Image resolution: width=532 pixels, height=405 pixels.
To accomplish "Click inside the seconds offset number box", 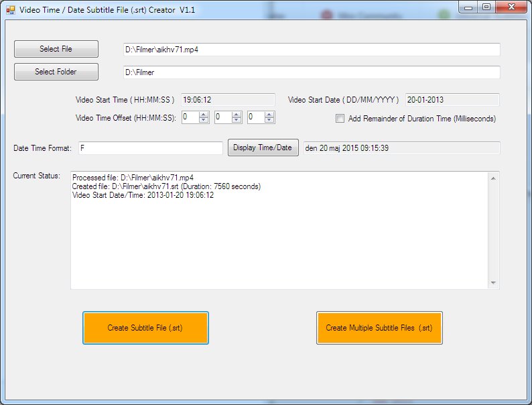I will [x=256, y=117].
